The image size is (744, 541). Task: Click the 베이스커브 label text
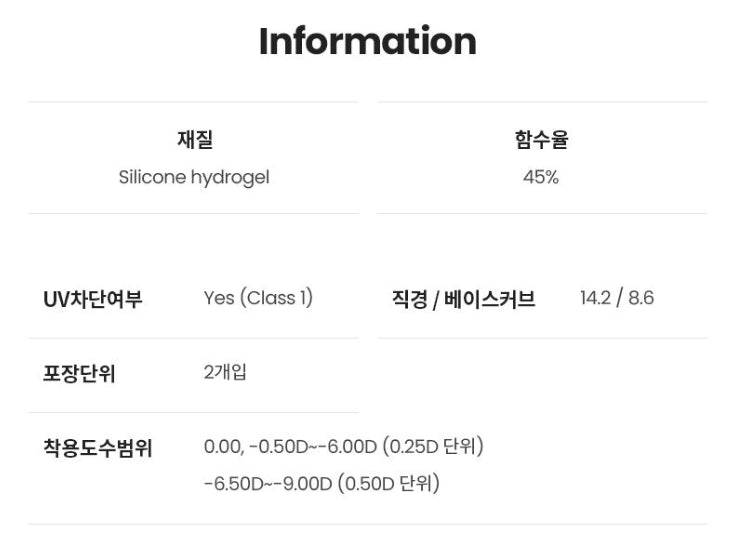click(x=489, y=299)
